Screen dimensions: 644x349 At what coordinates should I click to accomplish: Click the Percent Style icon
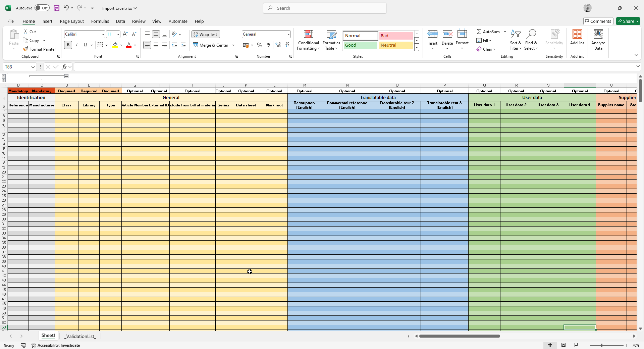tap(259, 45)
